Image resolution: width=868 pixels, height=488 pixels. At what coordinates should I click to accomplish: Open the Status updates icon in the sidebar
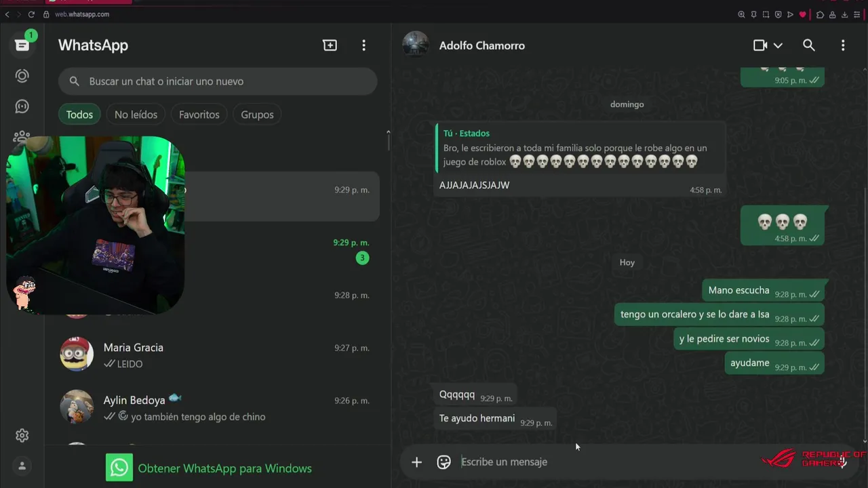(x=22, y=76)
